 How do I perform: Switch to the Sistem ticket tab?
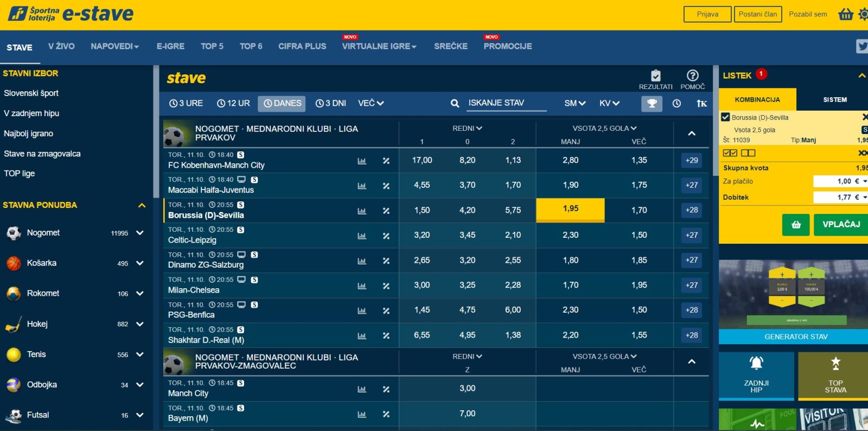pos(834,99)
